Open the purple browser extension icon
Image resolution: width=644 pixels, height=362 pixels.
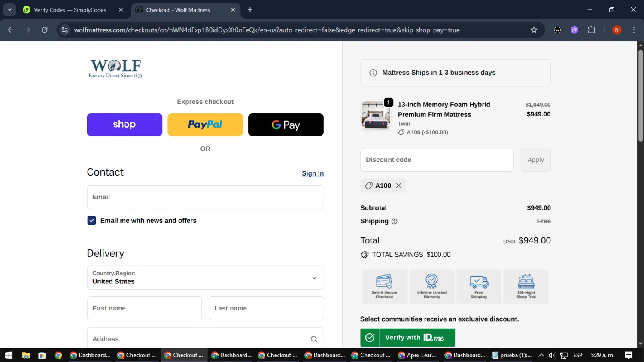coord(574,30)
